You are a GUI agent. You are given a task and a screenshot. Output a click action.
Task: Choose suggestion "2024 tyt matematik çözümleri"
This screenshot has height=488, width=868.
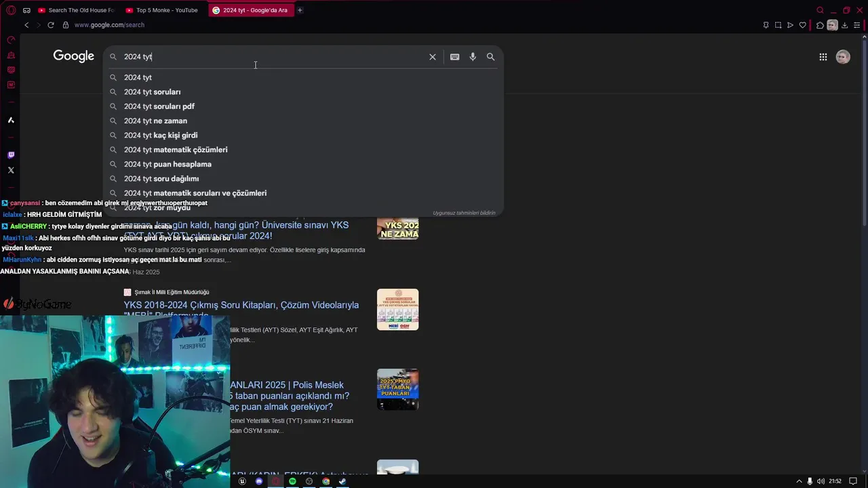point(303,150)
